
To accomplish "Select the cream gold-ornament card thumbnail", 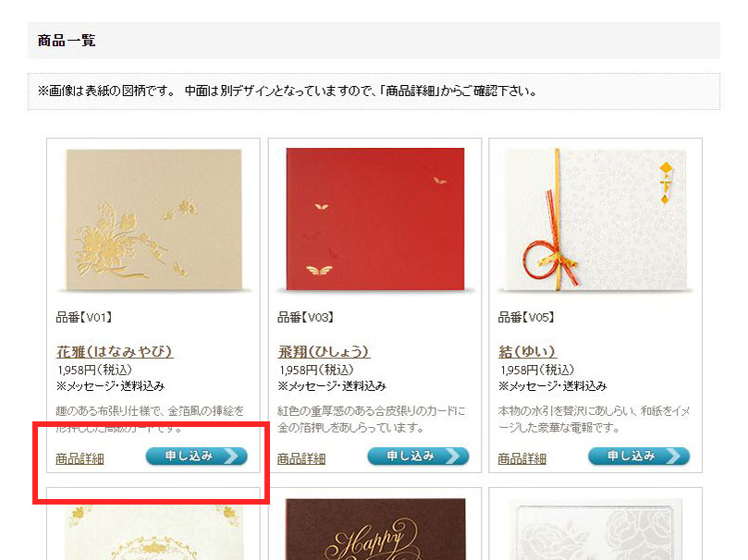I will coord(153,532).
